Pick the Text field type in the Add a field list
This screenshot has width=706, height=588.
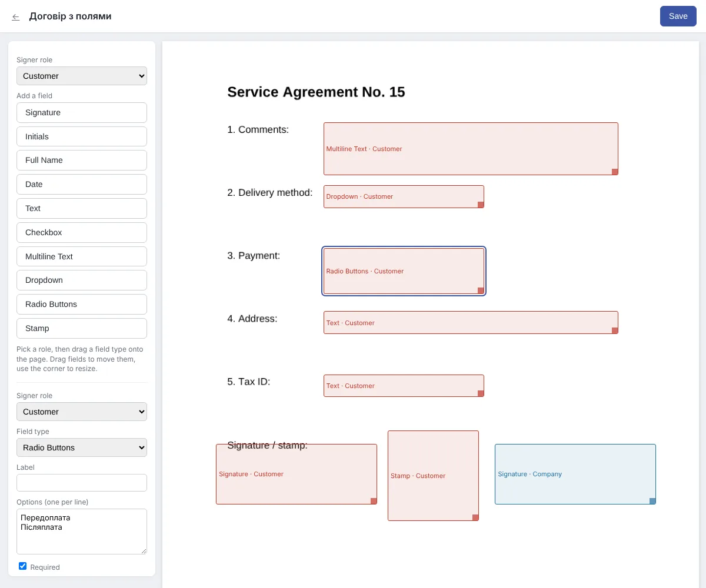point(82,208)
